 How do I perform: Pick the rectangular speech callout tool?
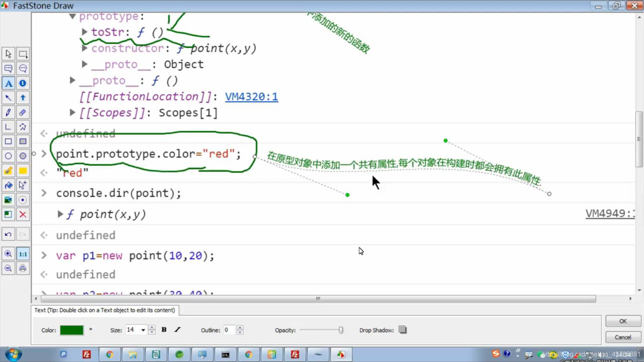pyautogui.click(x=8, y=68)
